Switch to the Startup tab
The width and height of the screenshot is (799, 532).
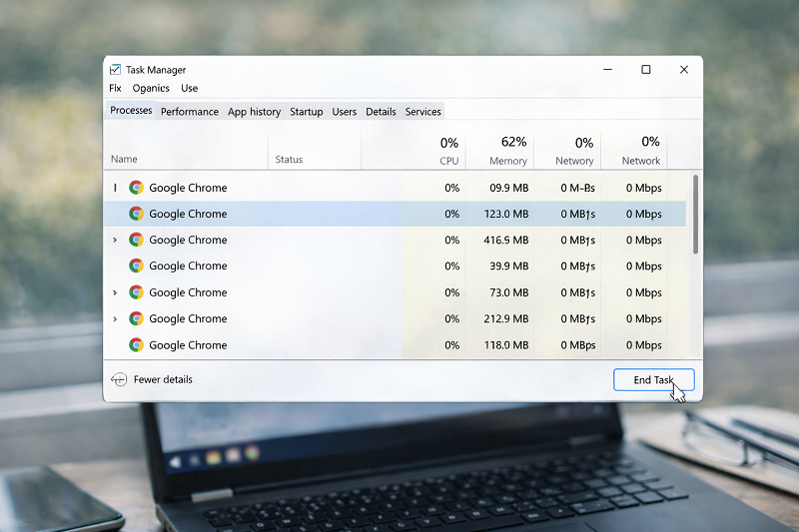point(307,112)
